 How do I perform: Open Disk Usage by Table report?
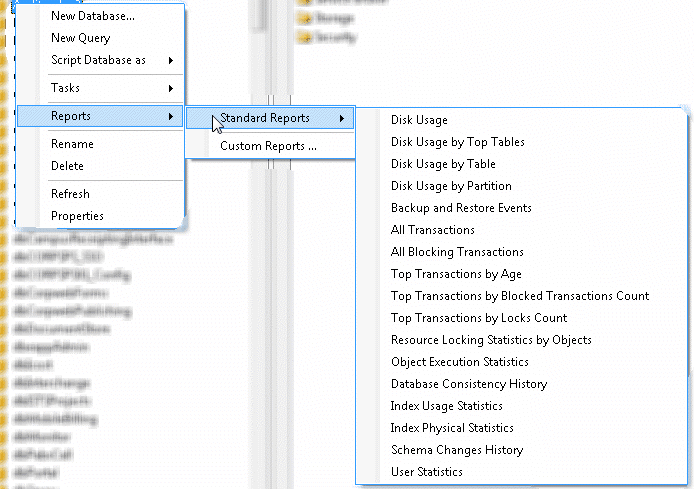click(x=443, y=164)
